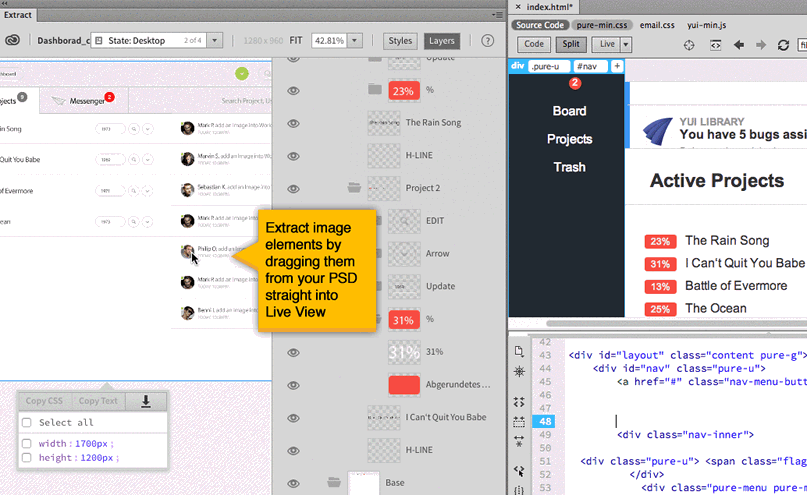Viewport: 807px width, 495px height.
Task: Go back with the left arrow icon
Action: click(x=739, y=45)
